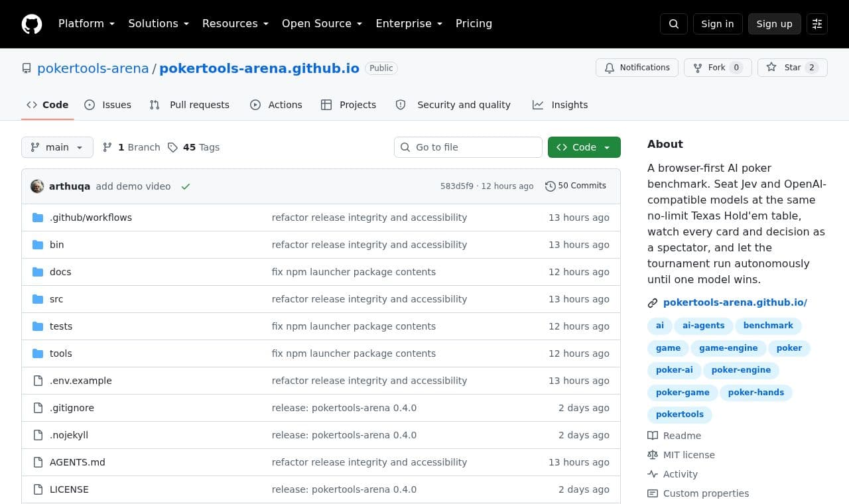Expand the Solutions menu
This screenshot has width=849, height=504.
(159, 24)
